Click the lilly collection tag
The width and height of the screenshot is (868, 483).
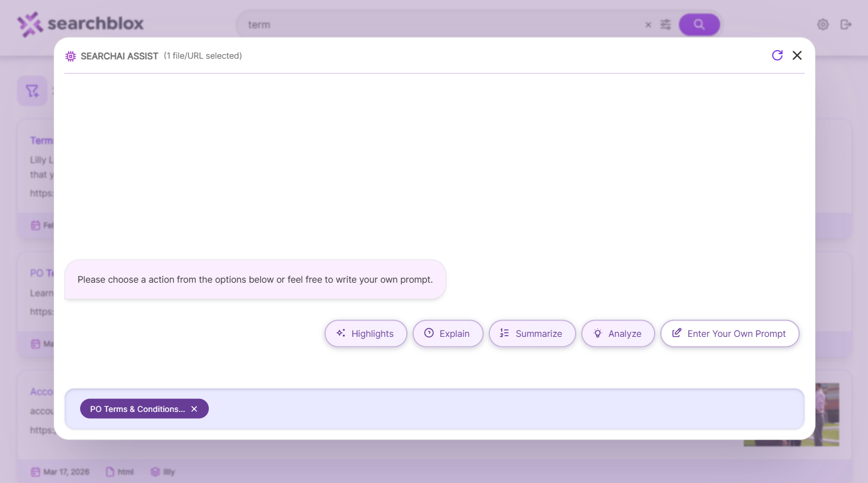(x=163, y=472)
